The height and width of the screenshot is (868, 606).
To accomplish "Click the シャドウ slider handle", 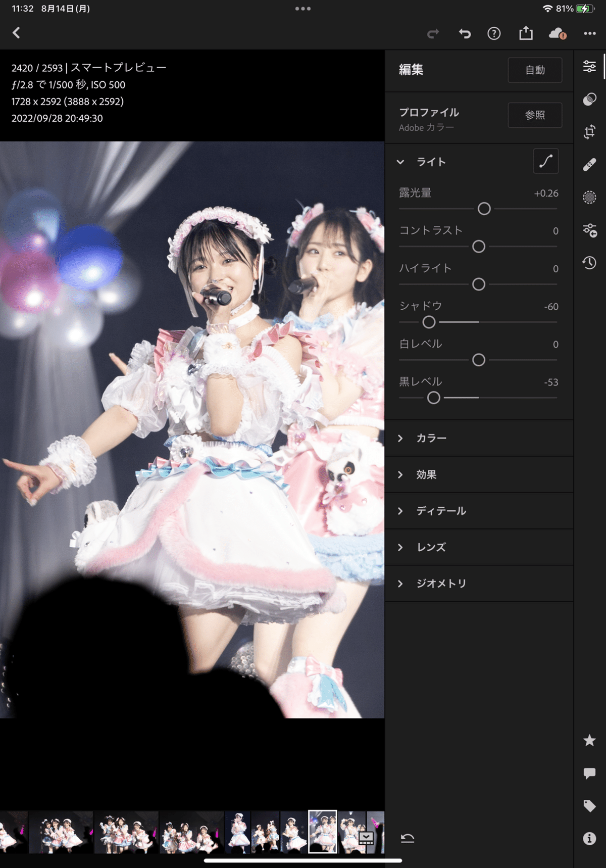I will pos(429,322).
